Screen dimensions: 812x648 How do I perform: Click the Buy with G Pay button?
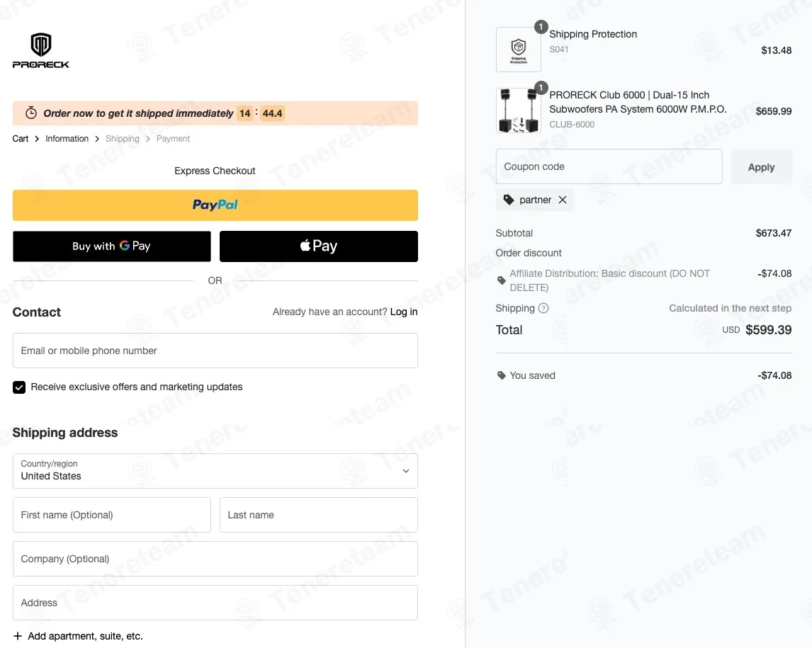click(x=112, y=246)
